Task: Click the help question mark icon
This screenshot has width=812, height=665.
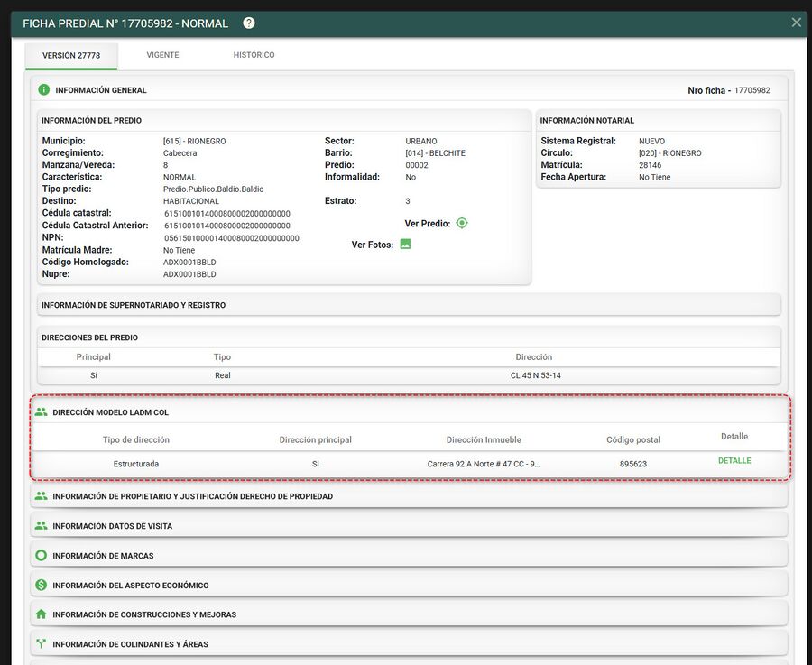Action: pos(249,23)
